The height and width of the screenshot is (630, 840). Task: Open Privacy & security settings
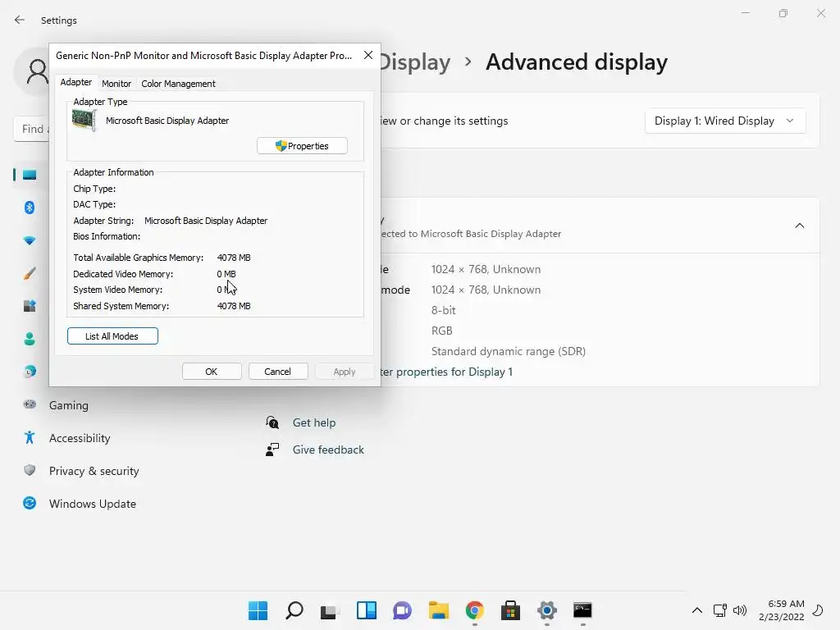coord(94,471)
